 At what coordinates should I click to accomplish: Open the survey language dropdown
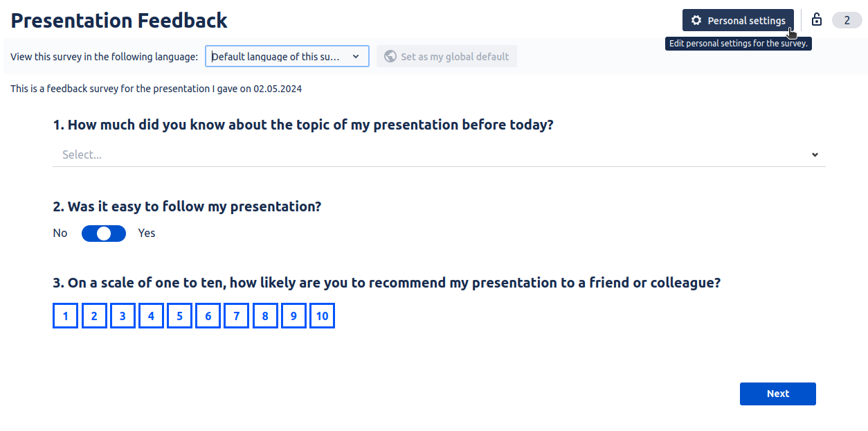click(x=287, y=57)
